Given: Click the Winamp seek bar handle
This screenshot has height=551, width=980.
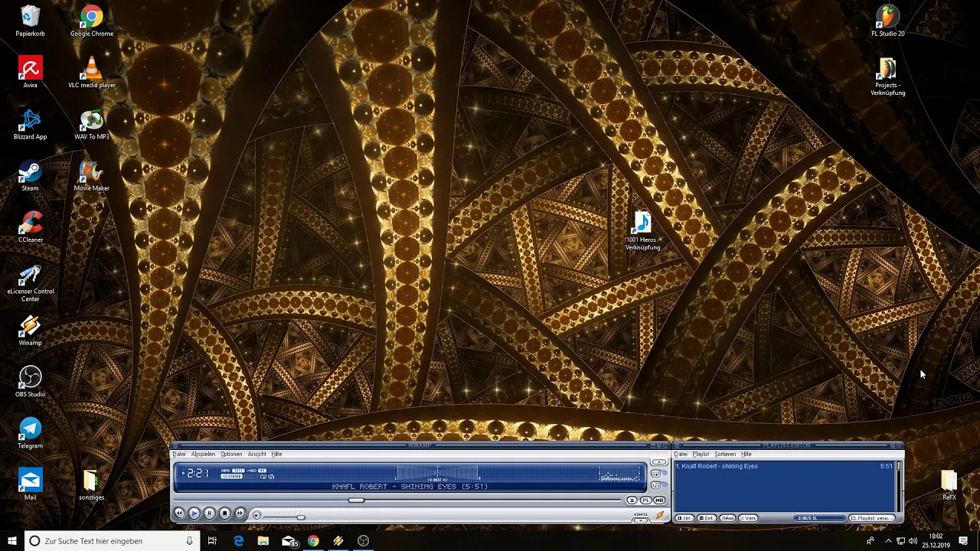Looking at the screenshot, I should tap(356, 500).
